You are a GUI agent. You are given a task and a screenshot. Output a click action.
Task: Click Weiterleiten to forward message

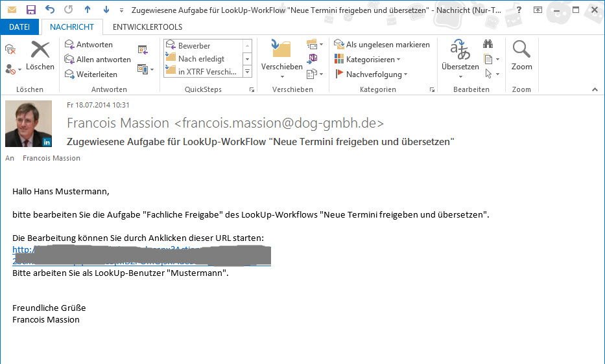click(91, 74)
